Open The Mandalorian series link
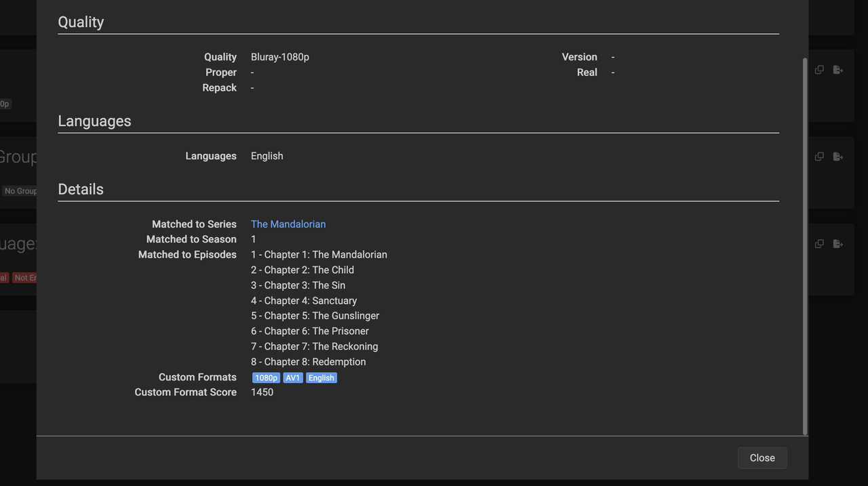This screenshot has height=486, width=868. click(x=288, y=224)
